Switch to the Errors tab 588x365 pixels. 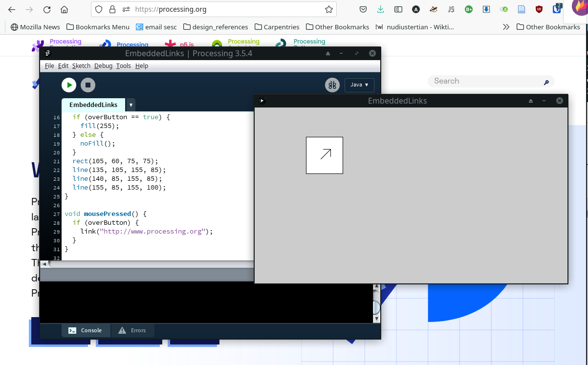coord(132,330)
